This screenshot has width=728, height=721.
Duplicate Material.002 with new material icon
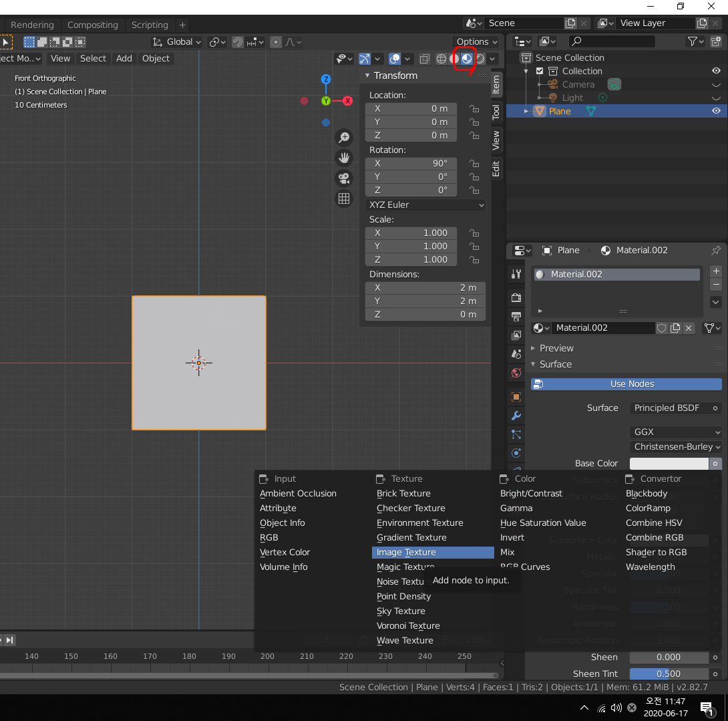click(x=675, y=328)
